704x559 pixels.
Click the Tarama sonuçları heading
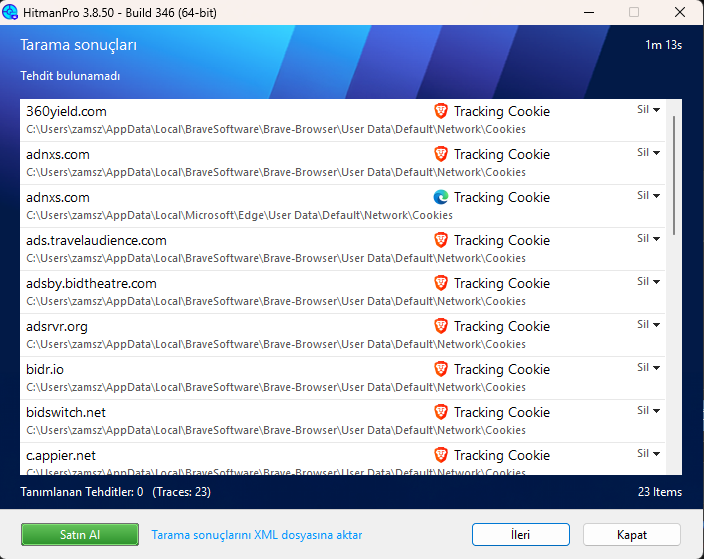[79, 45]
